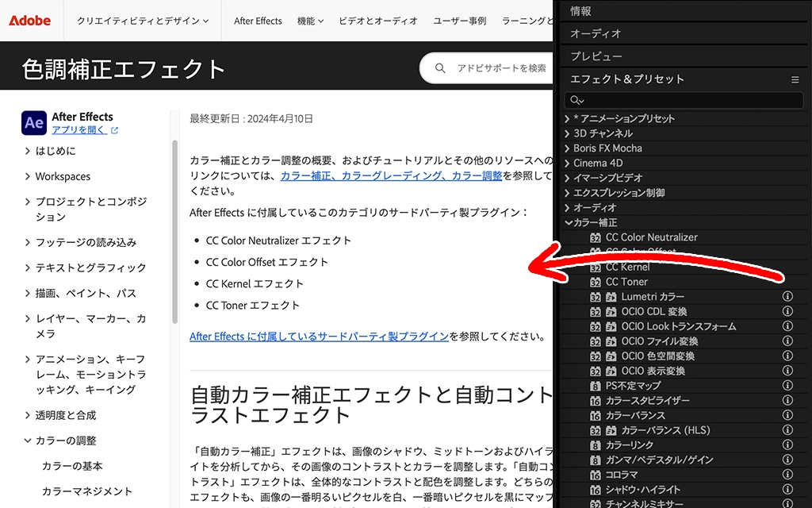Click the info icon on ガンマ/ペデスタル/ゲイン row

tap(787, 460)
